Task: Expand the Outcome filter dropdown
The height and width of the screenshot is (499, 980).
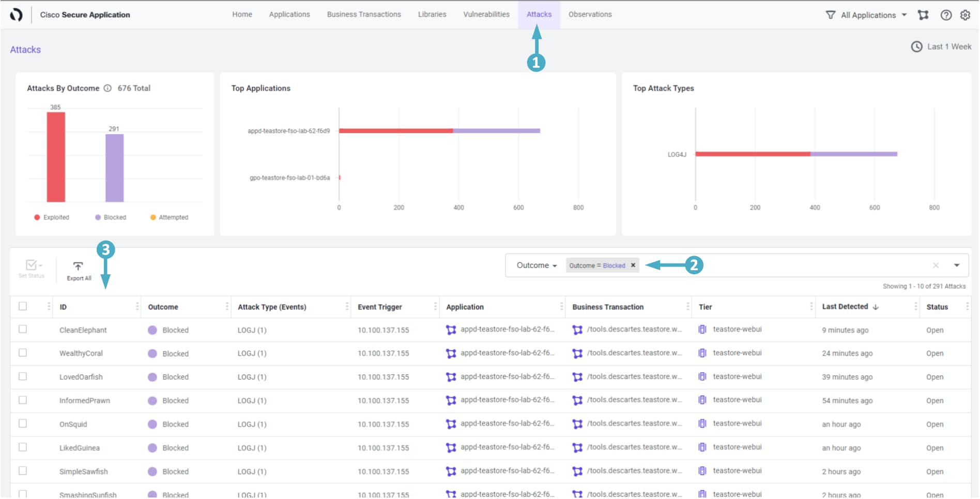Action: coord(537,266)
